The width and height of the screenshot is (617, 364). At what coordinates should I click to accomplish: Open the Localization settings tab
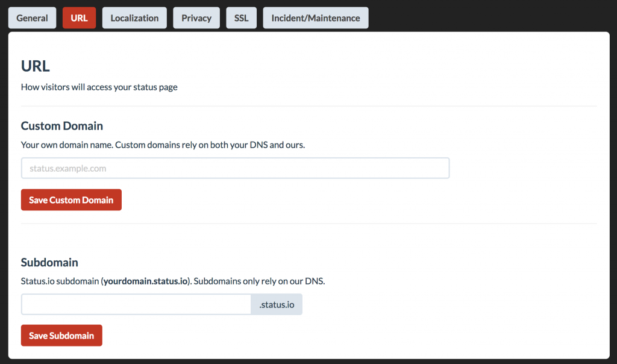(x=134, y=17)
